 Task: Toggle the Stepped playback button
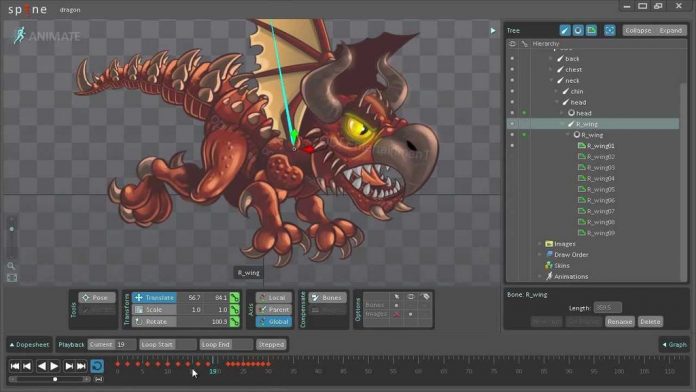click(x=271, y=344)
